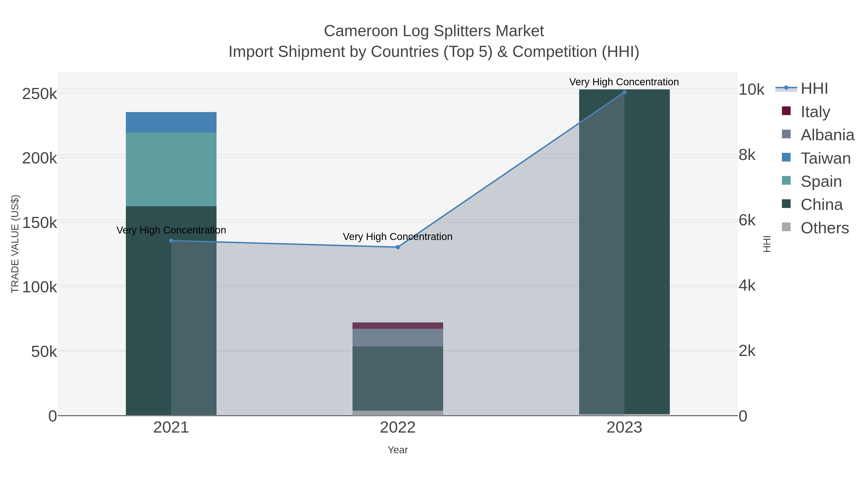This screenshot has height=488, width=868.
Task: Toggle China series in legend
Action: pos(812,205)
